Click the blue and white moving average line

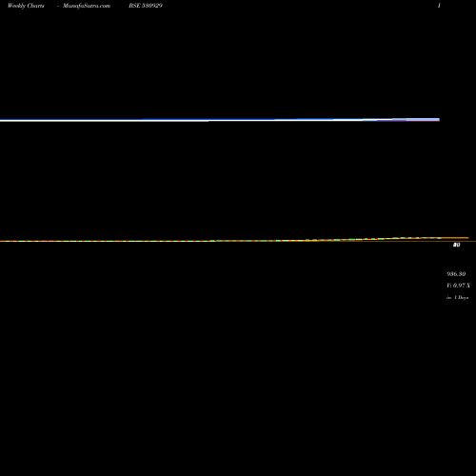(x=220, y=120)
